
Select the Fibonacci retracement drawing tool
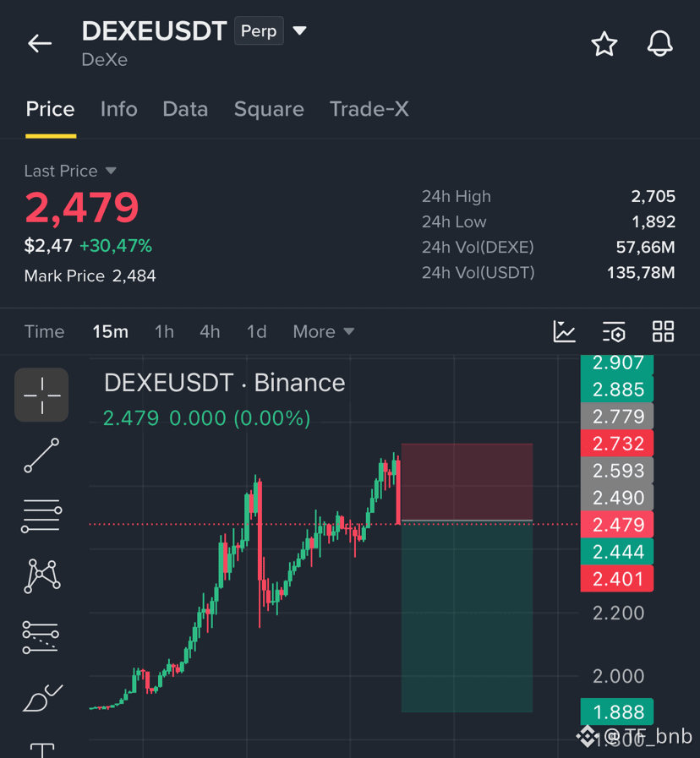pyautogui.click(x=41, y=637)
